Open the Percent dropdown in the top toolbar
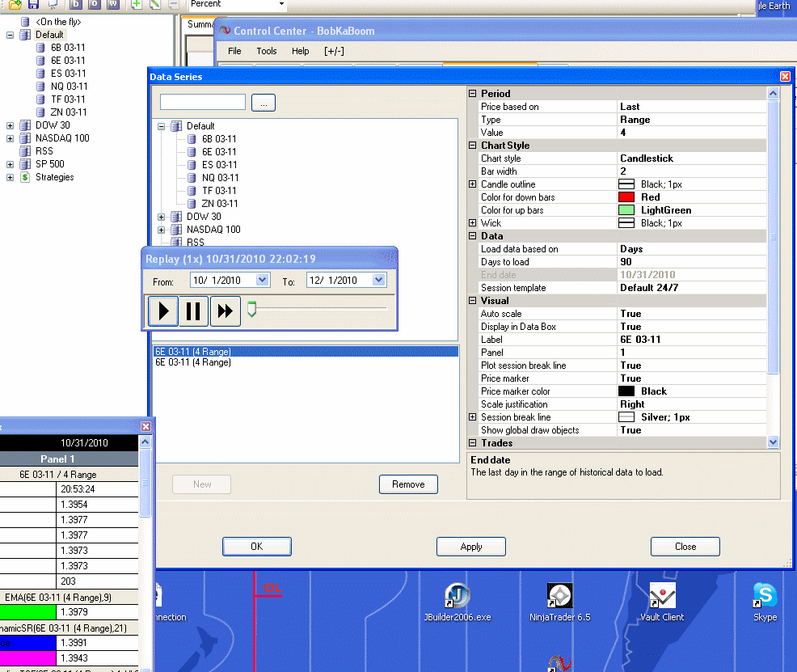The width and height of the screenshot is (797, 672). click(x=281, y=4)
